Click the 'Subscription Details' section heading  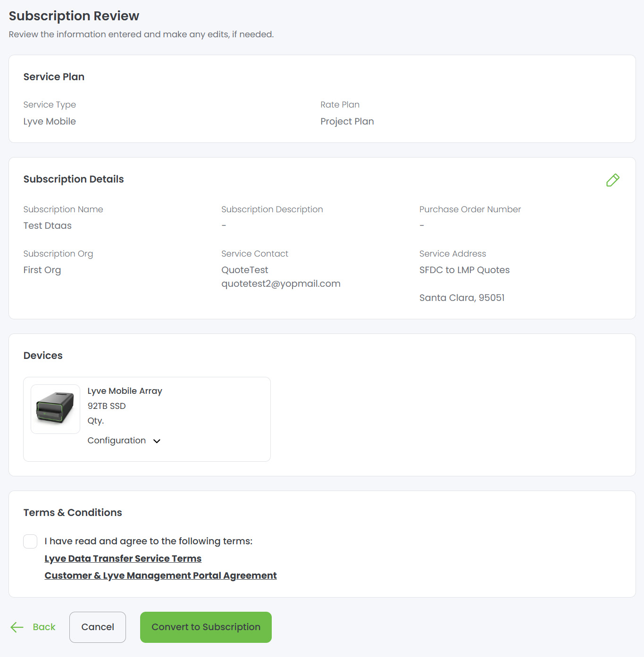click(74, 179)
